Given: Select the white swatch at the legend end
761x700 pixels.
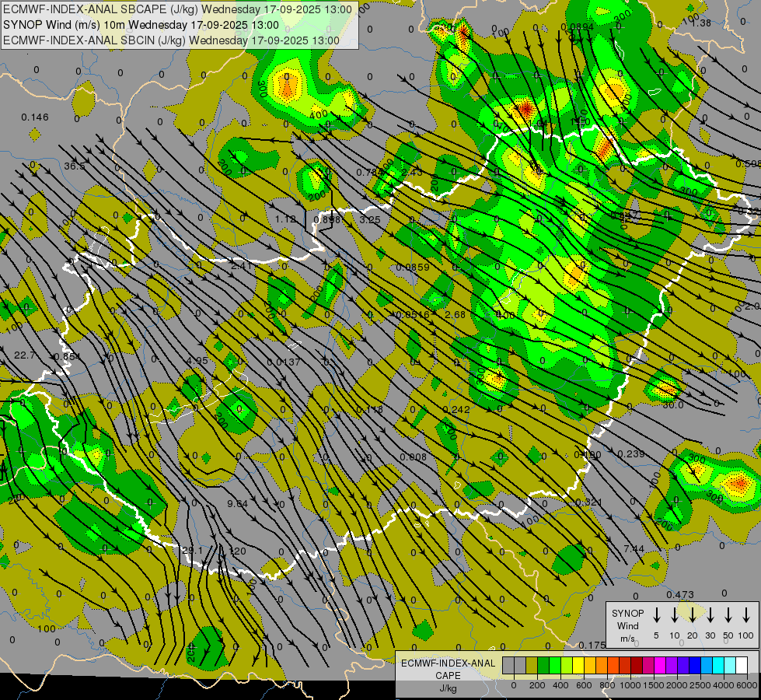Looking at the screenshot, I should 742,665.
